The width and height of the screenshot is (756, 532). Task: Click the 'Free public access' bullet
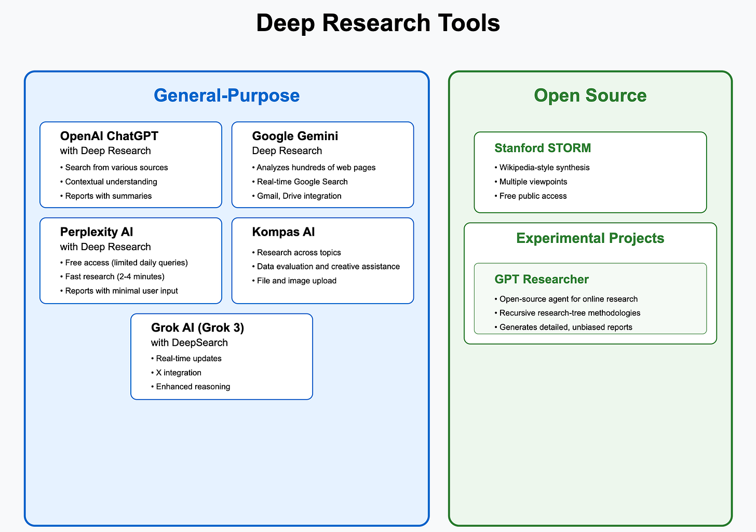click(531, 196)
